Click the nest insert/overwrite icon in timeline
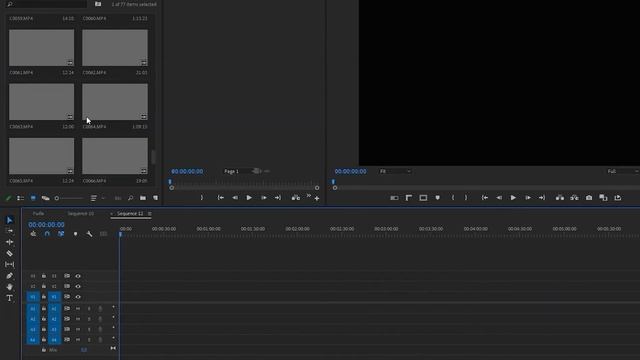This screenshot has height=360, width=640. 33,234
